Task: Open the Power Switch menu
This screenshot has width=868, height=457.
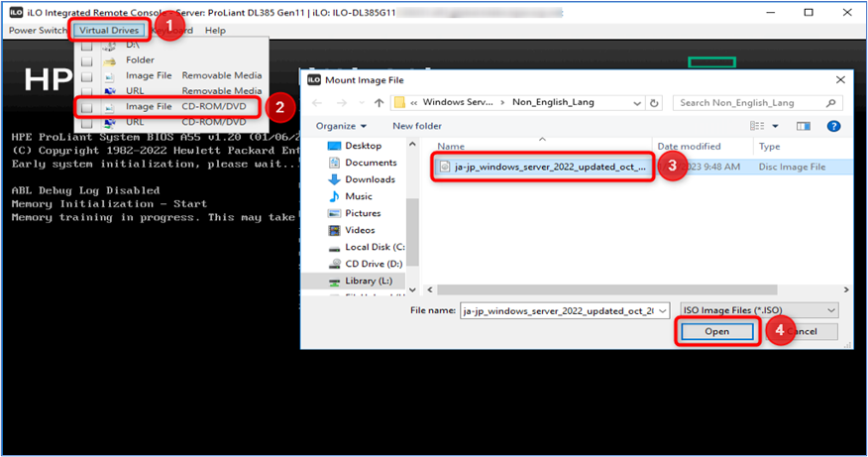Action: [37, 31]
